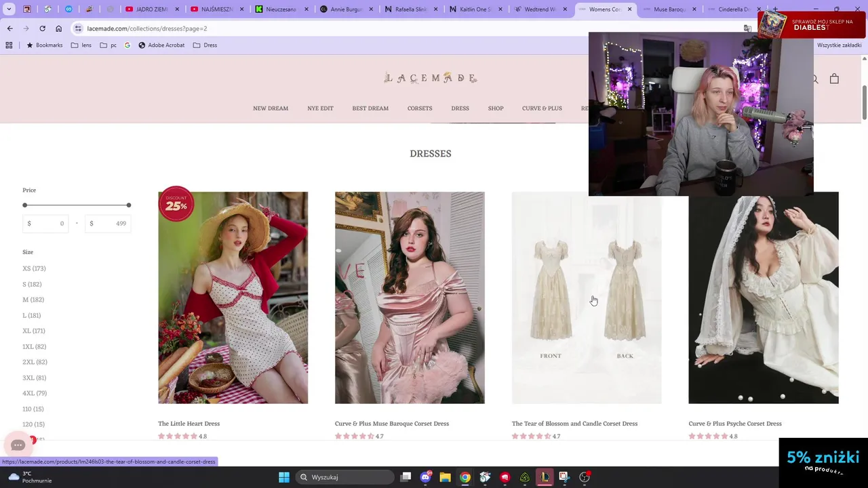
Task: Close the Womens Corset tab
Action: click(x=629, y=9)
